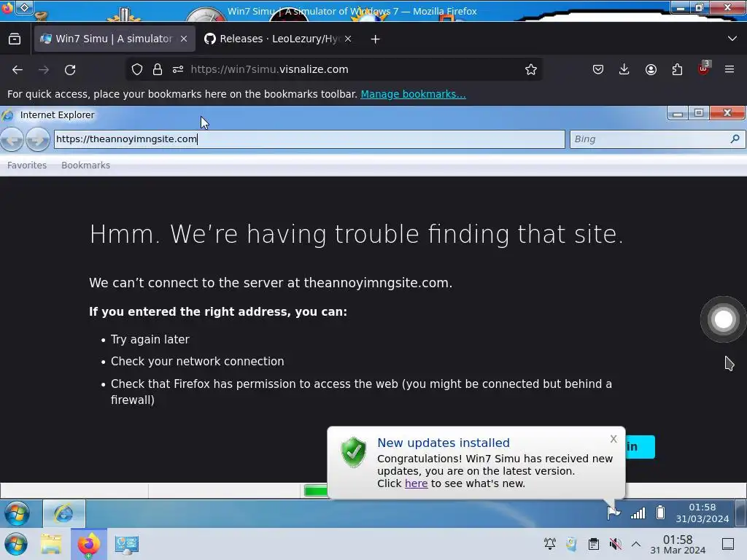Screen dimensions: 747x560
Task: Open the tracking protection shield icon
Action: click(x=137, y=69)
